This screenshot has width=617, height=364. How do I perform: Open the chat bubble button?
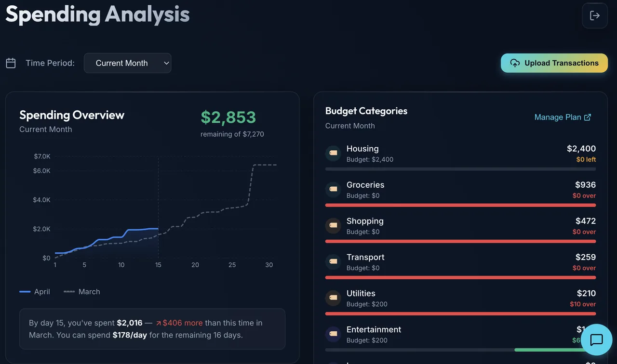[x=596, y=340]
